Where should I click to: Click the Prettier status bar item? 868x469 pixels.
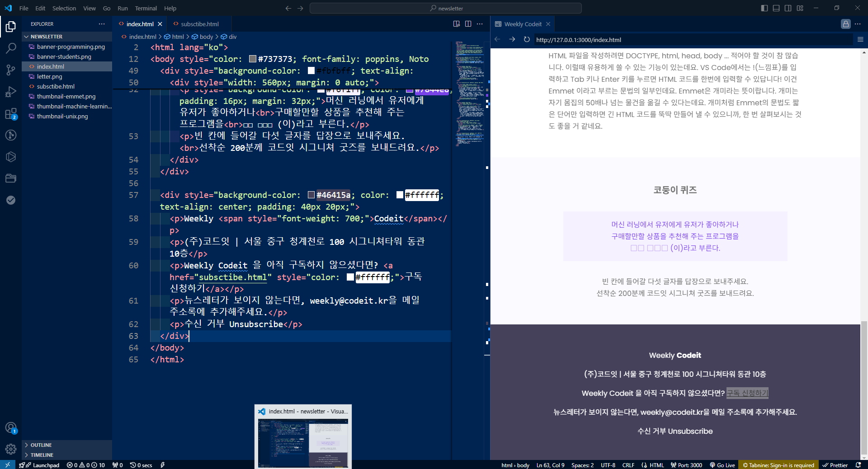click(835, 465)
